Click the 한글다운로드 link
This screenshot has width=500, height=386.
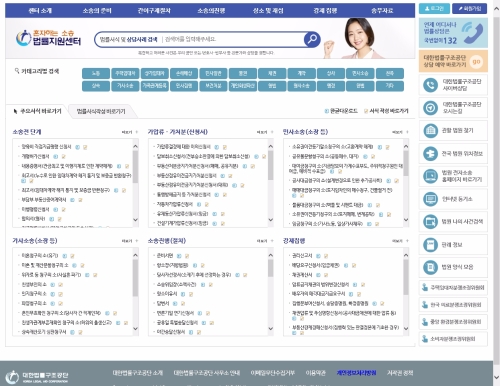[x=341, y=111]
